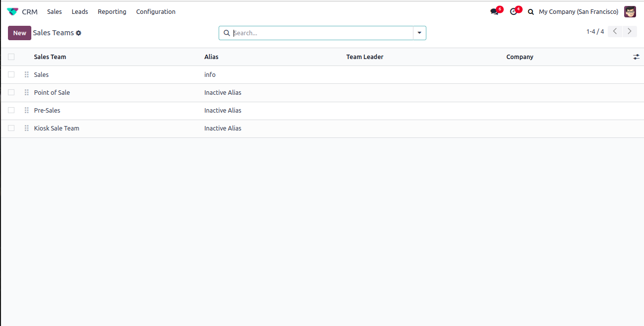Viewport: 644px width, 326px height.
Task: Click Inactive Alias in Pre-Sales row
Action: pyautogui.click(x=223, y=110)
